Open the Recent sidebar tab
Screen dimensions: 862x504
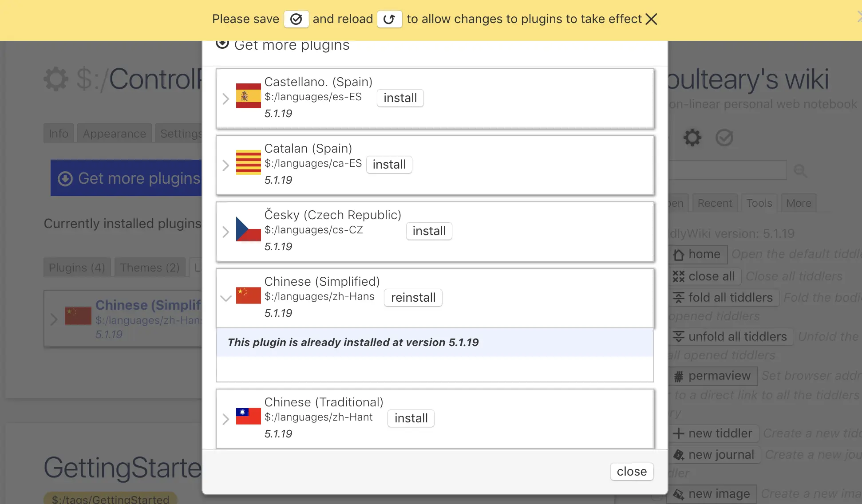pos(715,203)
